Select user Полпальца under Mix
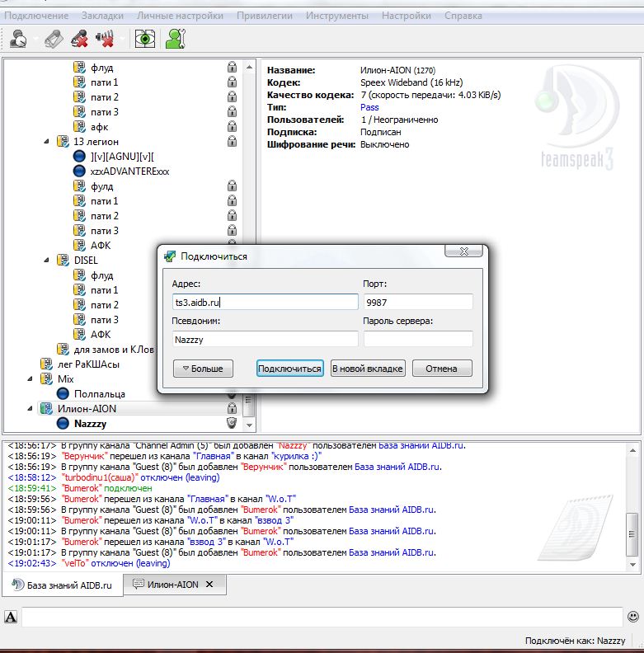 (x=99, y=393)
